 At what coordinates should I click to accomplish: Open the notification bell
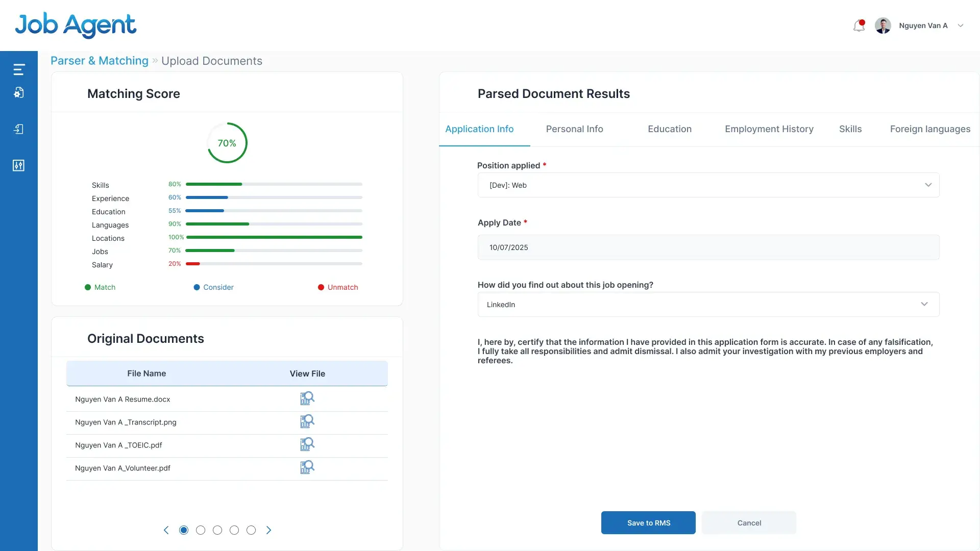point(859,26)
